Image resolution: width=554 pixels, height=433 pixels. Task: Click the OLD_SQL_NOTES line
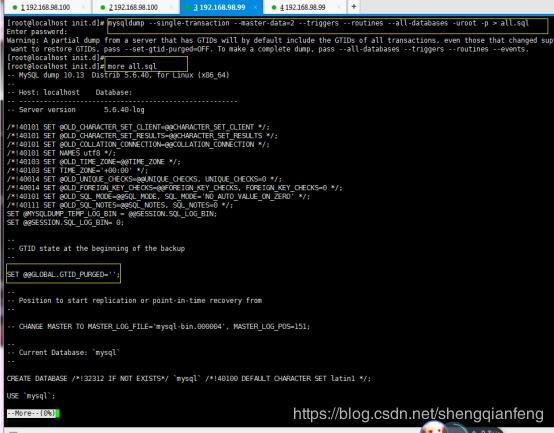click(x=120, y=205)
